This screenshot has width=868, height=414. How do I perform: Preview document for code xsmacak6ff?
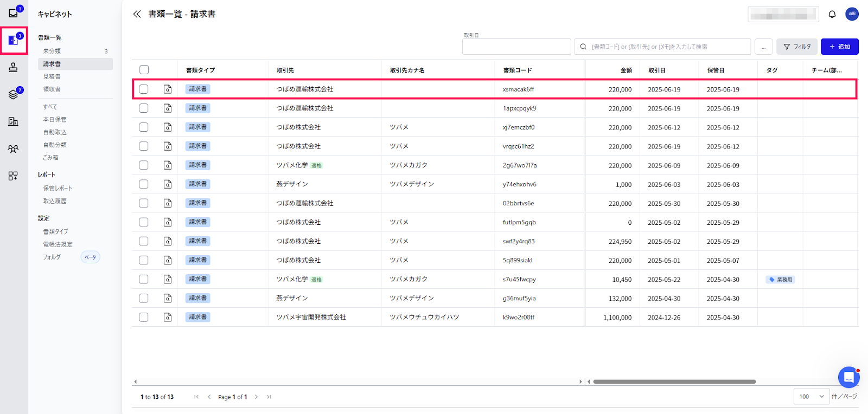click(168, 89)
